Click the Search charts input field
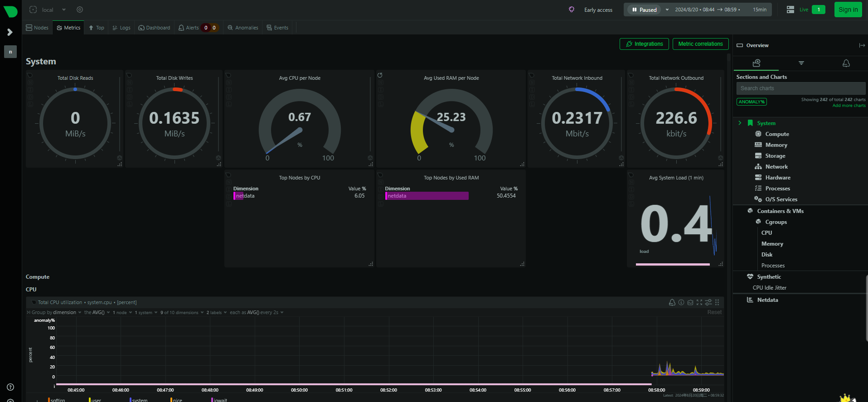 click(800, 88)
